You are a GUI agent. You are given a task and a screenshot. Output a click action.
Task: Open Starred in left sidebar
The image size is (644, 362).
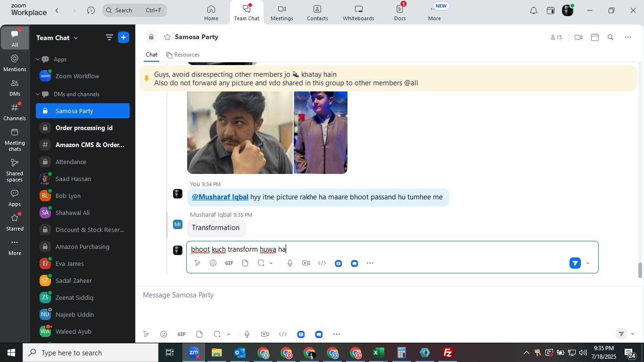[15, 222]
